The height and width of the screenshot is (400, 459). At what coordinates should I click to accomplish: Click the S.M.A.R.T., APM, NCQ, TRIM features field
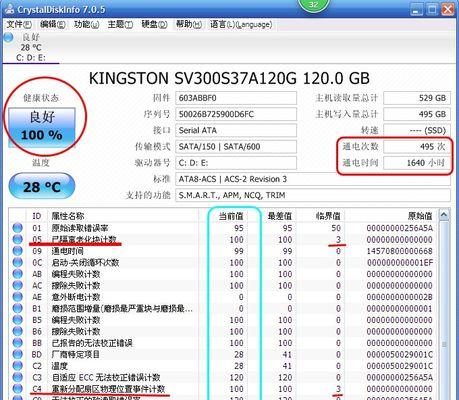point(313,195)
